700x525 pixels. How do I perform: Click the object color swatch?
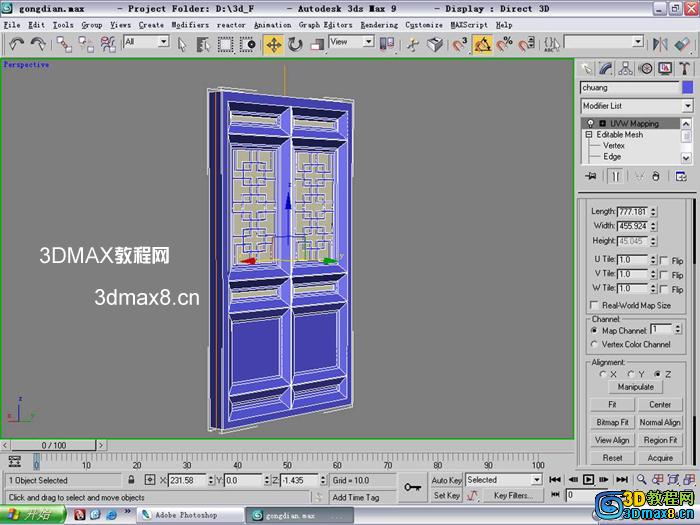(x=688, y=88)
